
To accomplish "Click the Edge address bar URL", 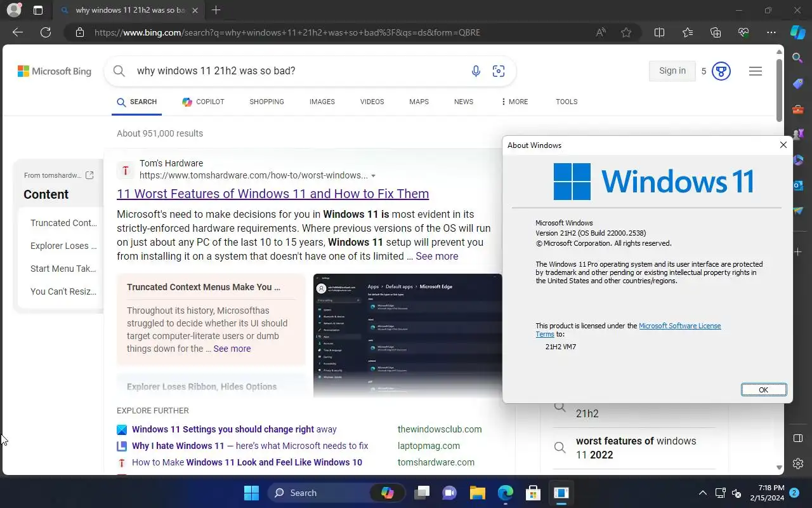I will (x=287, y=32).
